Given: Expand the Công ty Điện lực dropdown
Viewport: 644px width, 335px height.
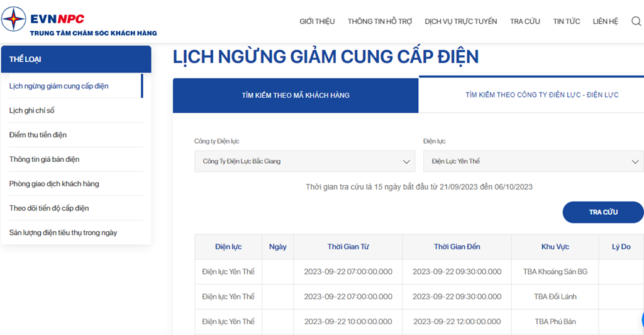Looking at the screenshot, I should [304, 161].
